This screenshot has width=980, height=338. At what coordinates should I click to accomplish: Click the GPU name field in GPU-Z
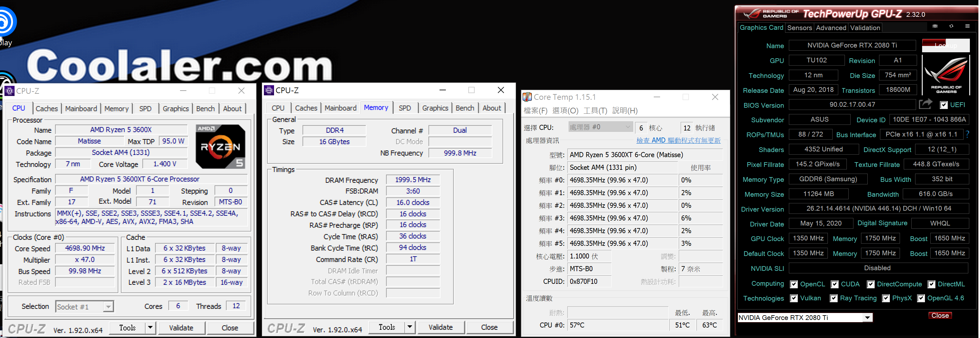852,45
